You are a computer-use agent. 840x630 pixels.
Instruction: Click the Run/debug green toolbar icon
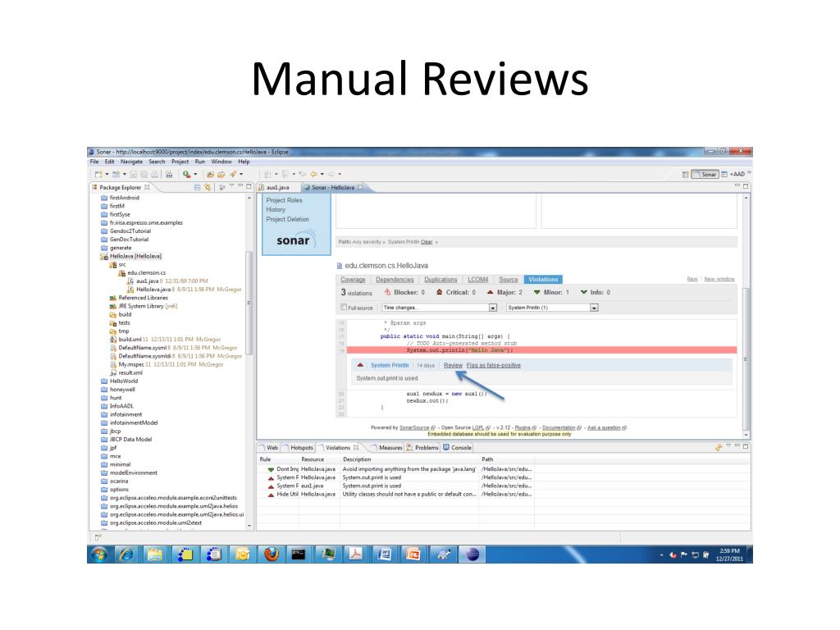pyautogui.click(x=186, y=174)
